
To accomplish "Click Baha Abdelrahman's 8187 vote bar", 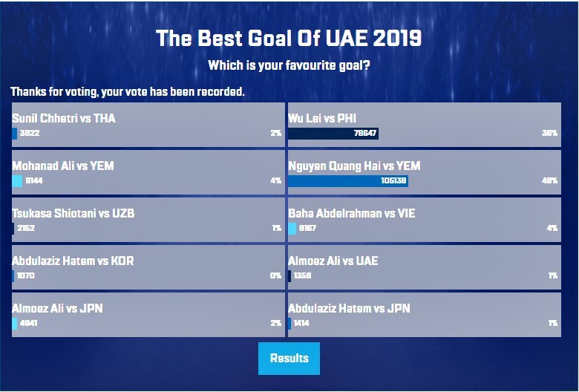I will [292, 229].
